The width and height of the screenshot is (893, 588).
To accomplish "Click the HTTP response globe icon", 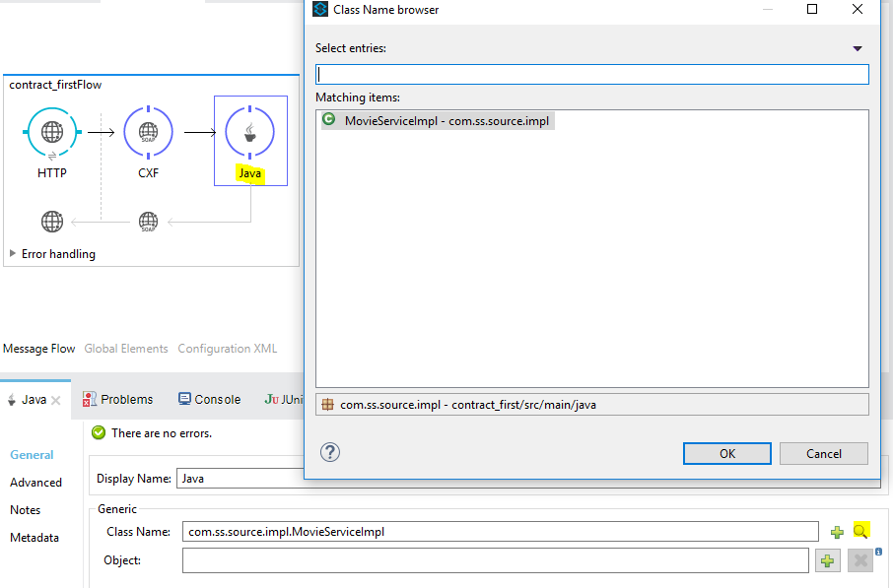I will [x=52, y=222].
